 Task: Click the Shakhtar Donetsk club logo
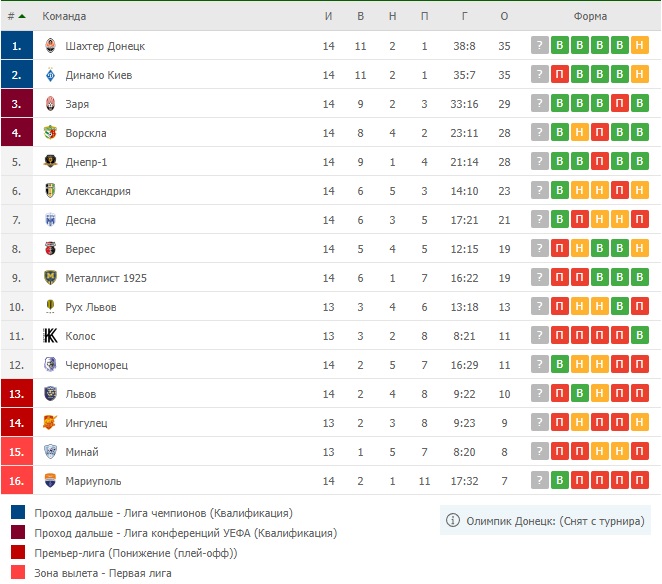(50, 46)
